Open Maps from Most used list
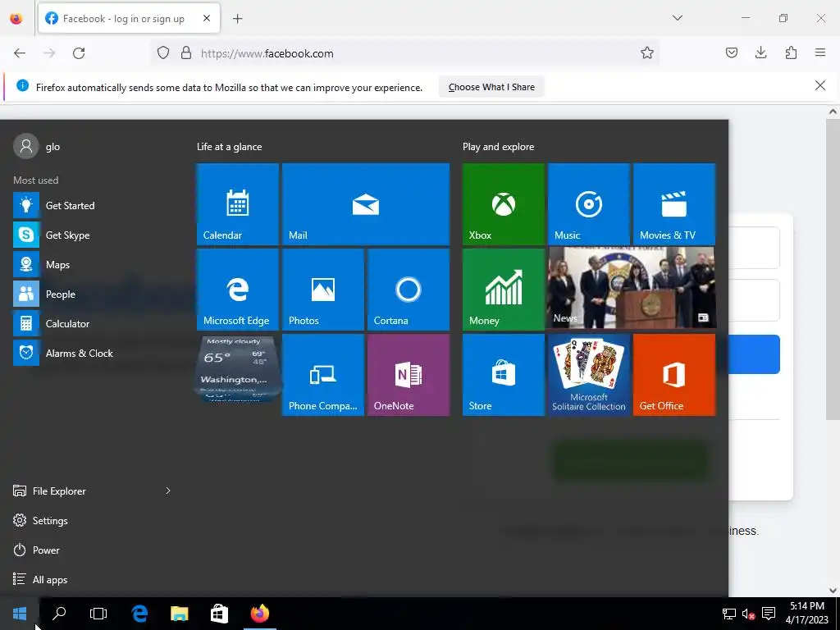 pos(91,265)
